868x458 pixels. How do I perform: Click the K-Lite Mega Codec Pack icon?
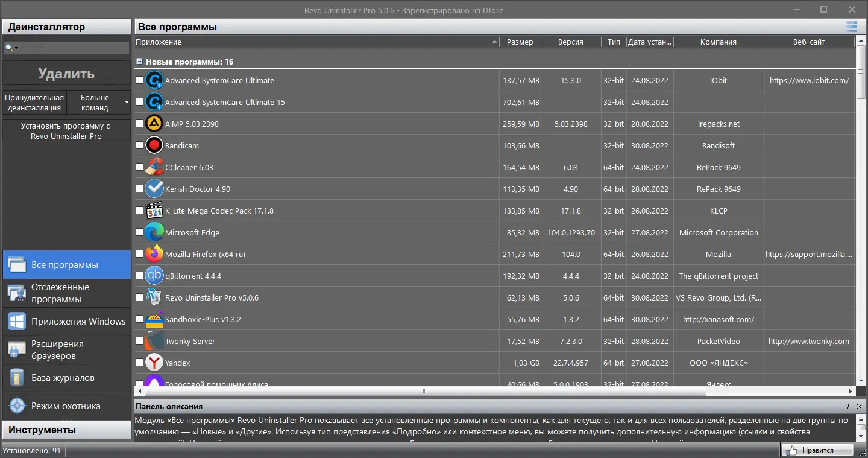(155, 211)
